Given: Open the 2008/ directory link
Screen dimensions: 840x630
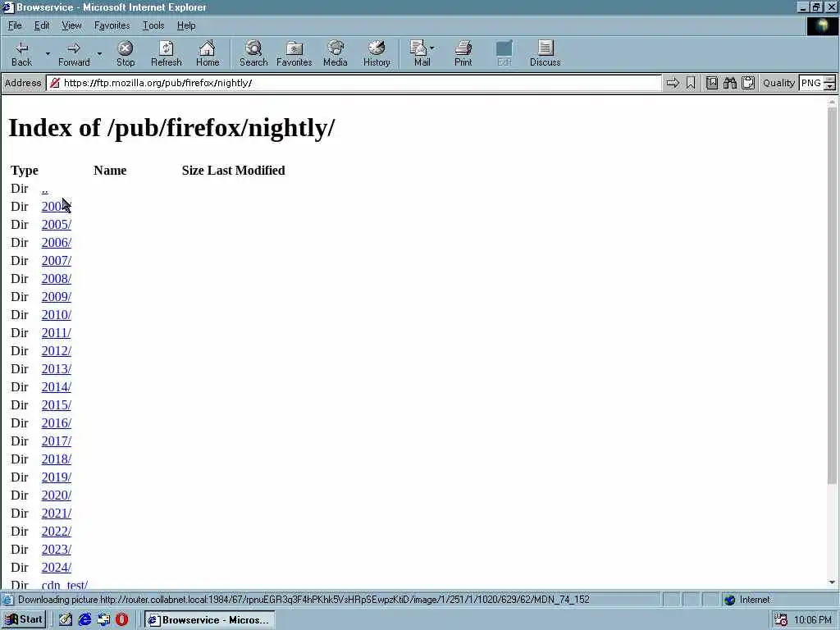Looking at the screenshot, I should 57,279.
